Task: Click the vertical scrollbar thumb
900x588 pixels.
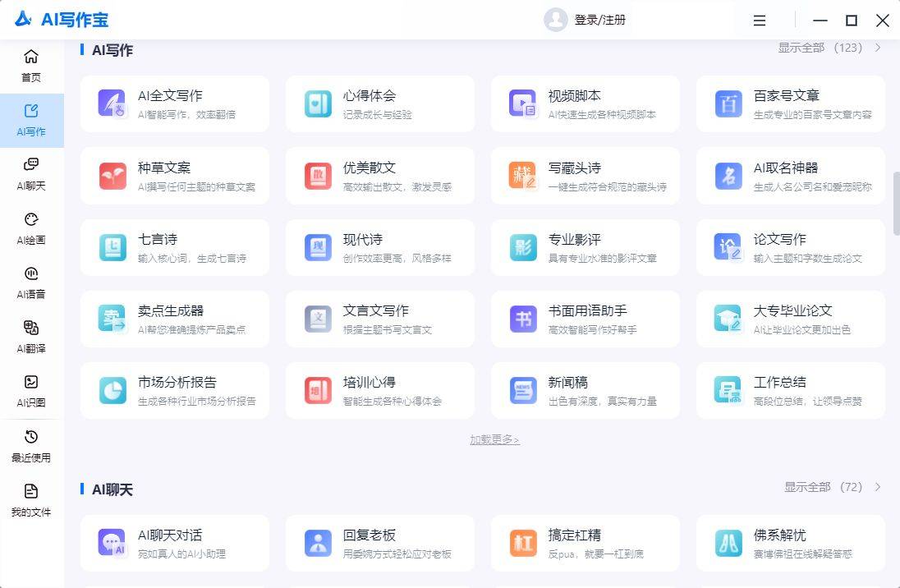Action: 896,203
